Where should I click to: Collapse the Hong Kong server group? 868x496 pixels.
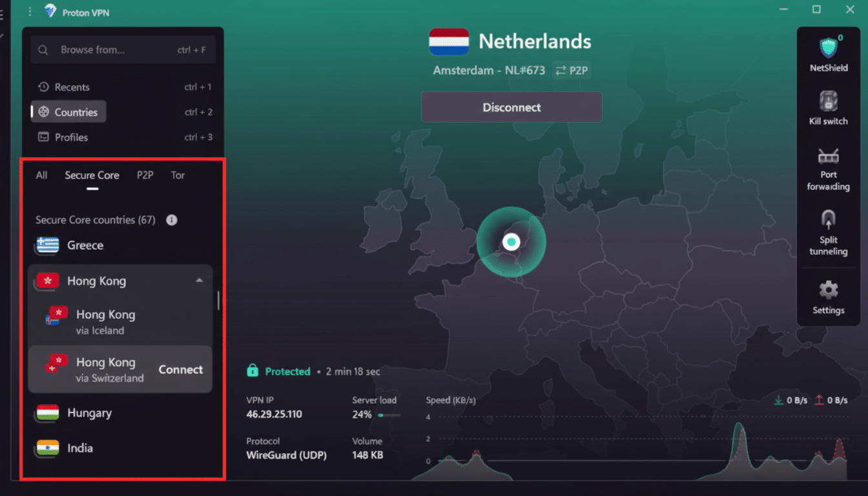pyautogui.click(x=200, y=280)
